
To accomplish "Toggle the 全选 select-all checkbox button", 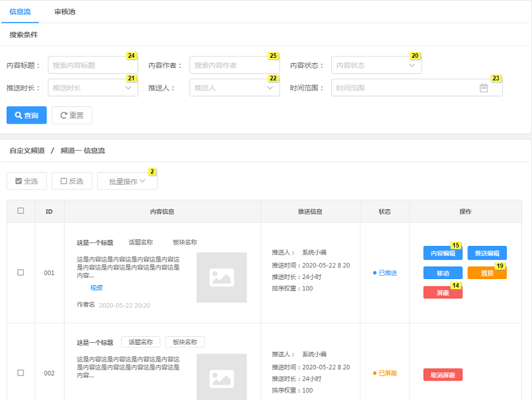I will 27,181.
